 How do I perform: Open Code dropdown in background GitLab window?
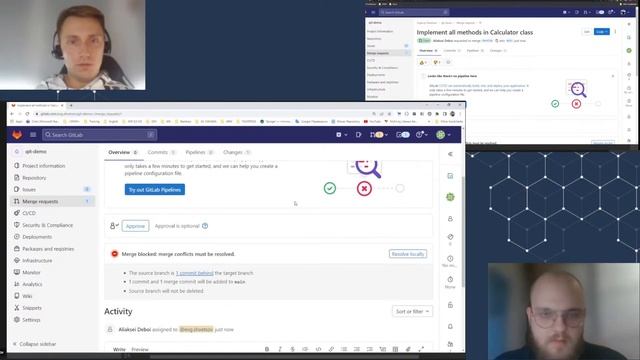602,31
